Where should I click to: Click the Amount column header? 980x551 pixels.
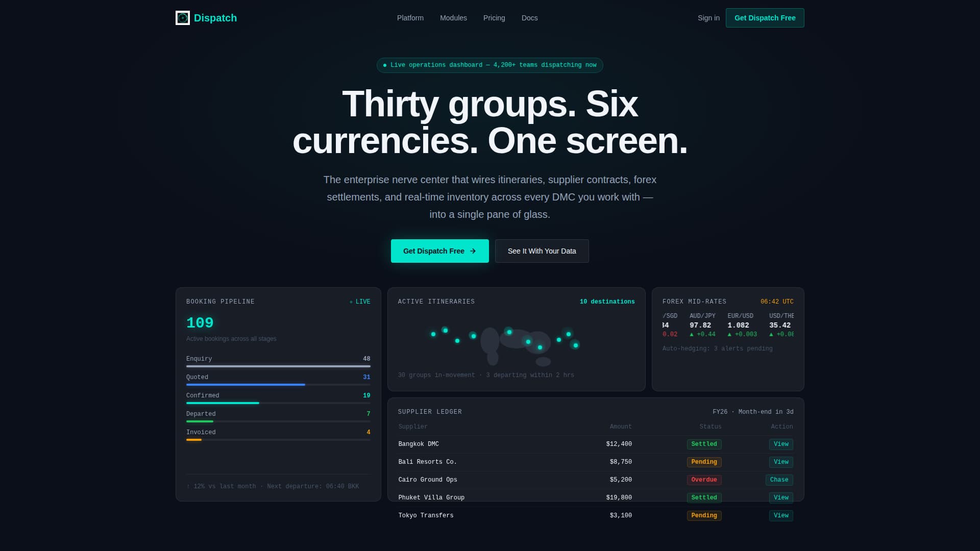click(621, 427)
